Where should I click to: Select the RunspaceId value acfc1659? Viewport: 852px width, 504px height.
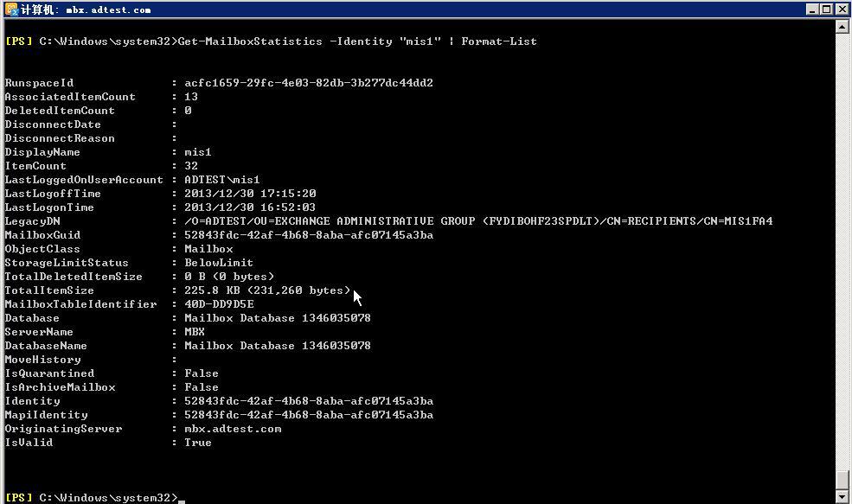[x=309, y=82]
